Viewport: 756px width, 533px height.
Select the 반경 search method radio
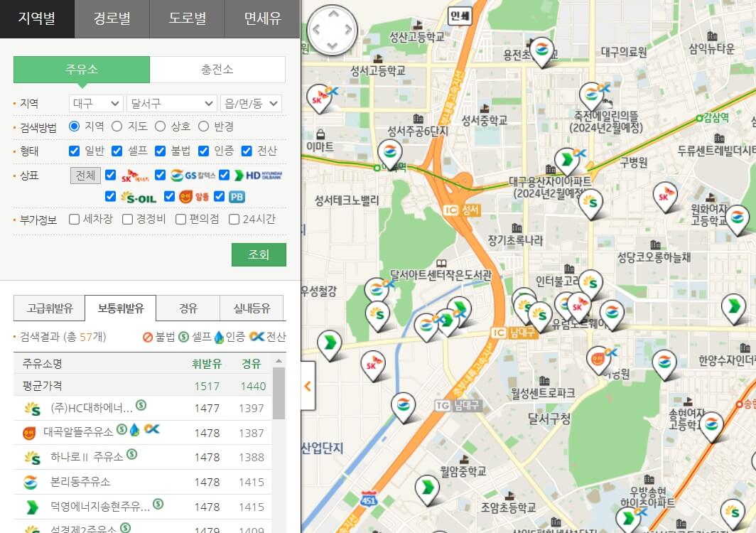(203, 126)
